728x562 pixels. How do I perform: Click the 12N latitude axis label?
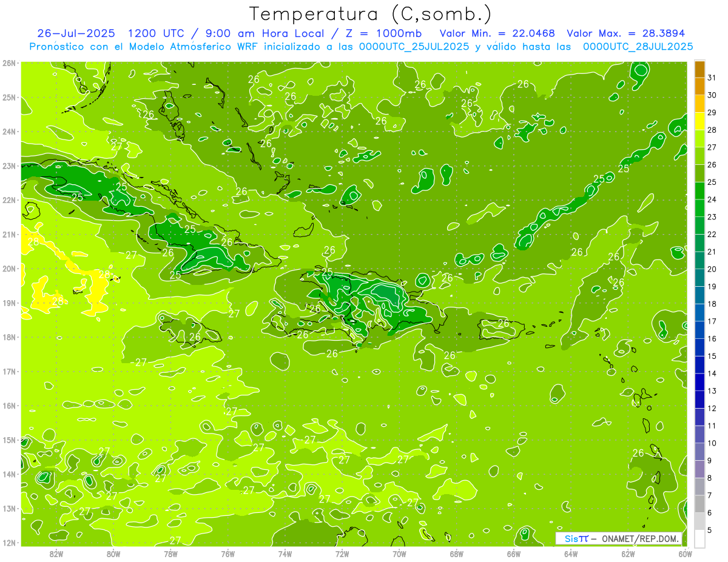pos(9,543)
